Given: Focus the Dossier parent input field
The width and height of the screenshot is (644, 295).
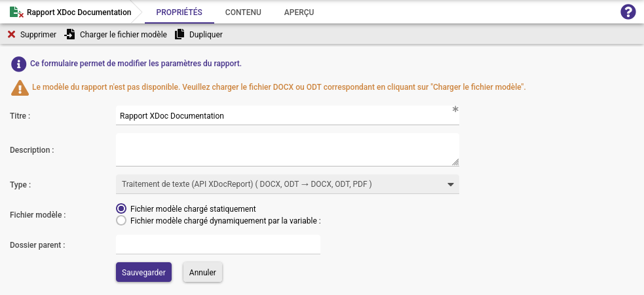Looking at the screenshot, I should click(x=218, y=245).
